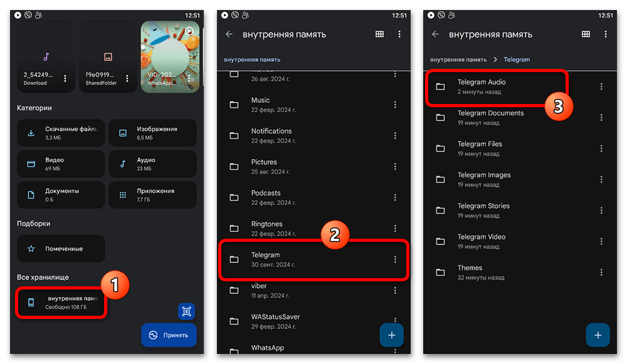Open the Telegram Stories folder
The height and width of the screenshot is (364, 627).
pos(520,211)
